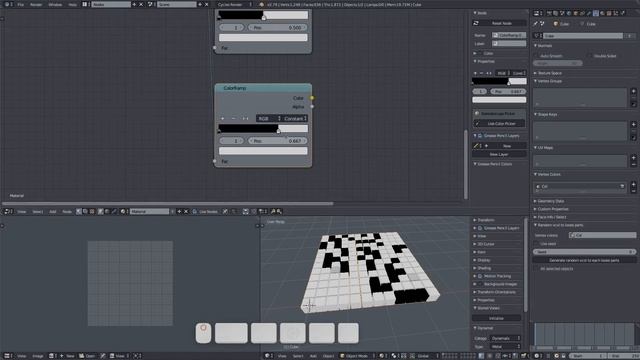Click the node Name field in sidebar
Screen dimensions: 640x360
tap(509, 36)
